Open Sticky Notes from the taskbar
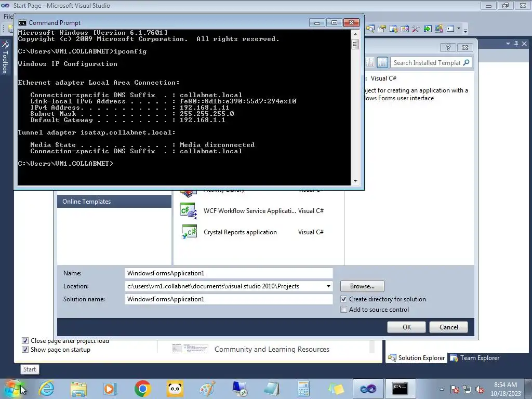The height and width of the screenshot is (399, 532). (x=336, y=389)
